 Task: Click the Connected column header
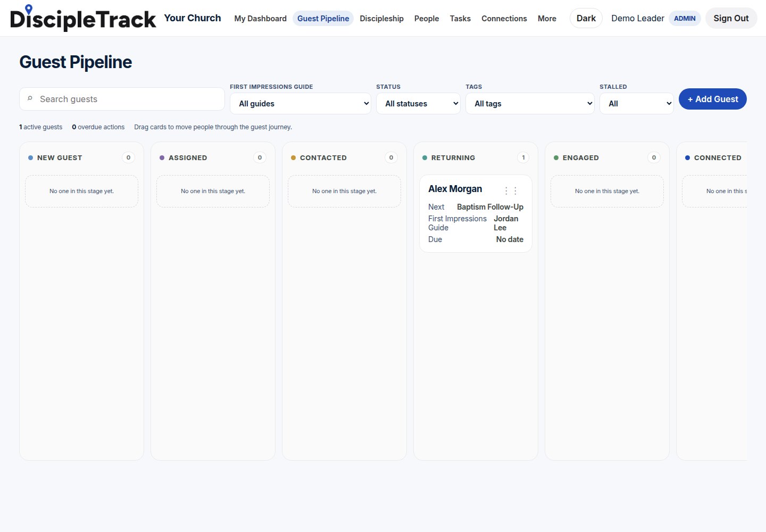tap(718, 157)
